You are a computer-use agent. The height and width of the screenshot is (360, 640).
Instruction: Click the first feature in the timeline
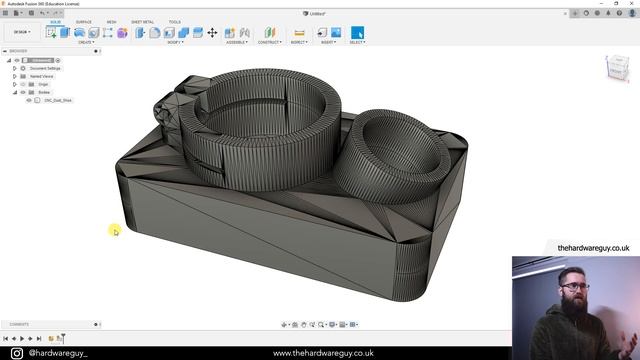(51, 338)
